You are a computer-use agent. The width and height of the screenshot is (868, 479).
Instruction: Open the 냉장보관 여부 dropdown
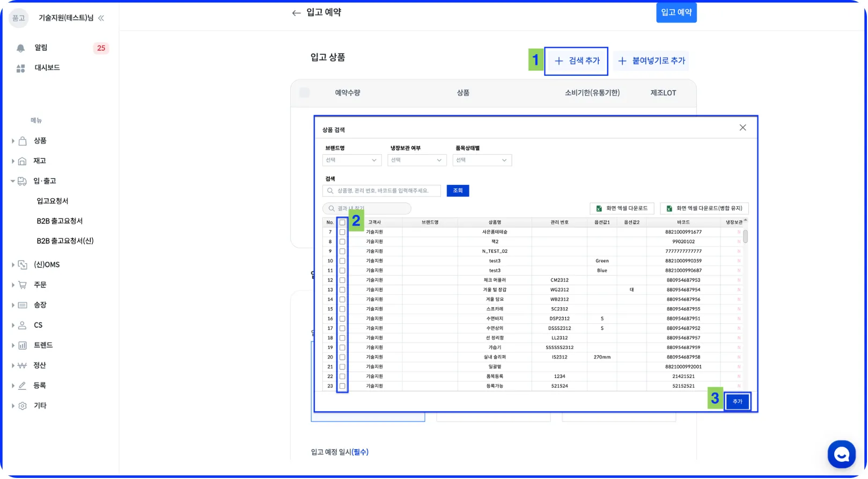click(x=417, y=160)
